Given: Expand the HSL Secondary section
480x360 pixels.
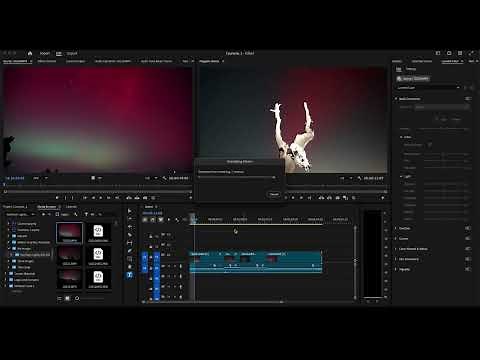Looking at the screenshot, I should click(x=396, y=259).
